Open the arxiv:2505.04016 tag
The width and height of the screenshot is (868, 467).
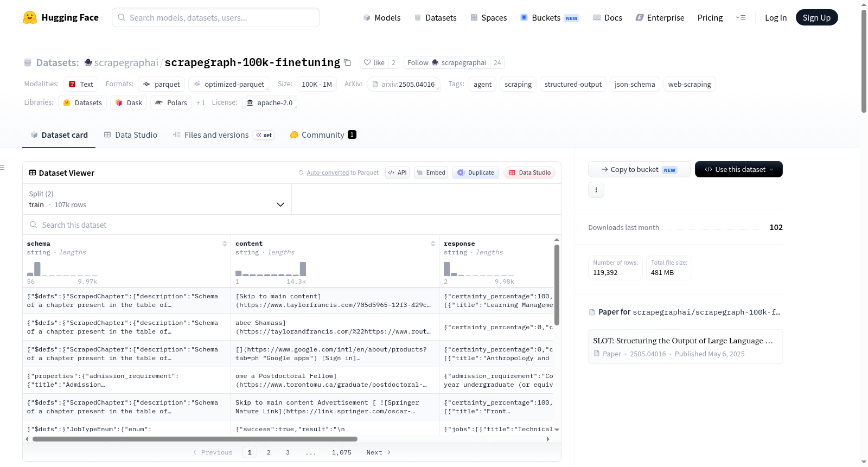pyautogui.click(x=404, y=84)
